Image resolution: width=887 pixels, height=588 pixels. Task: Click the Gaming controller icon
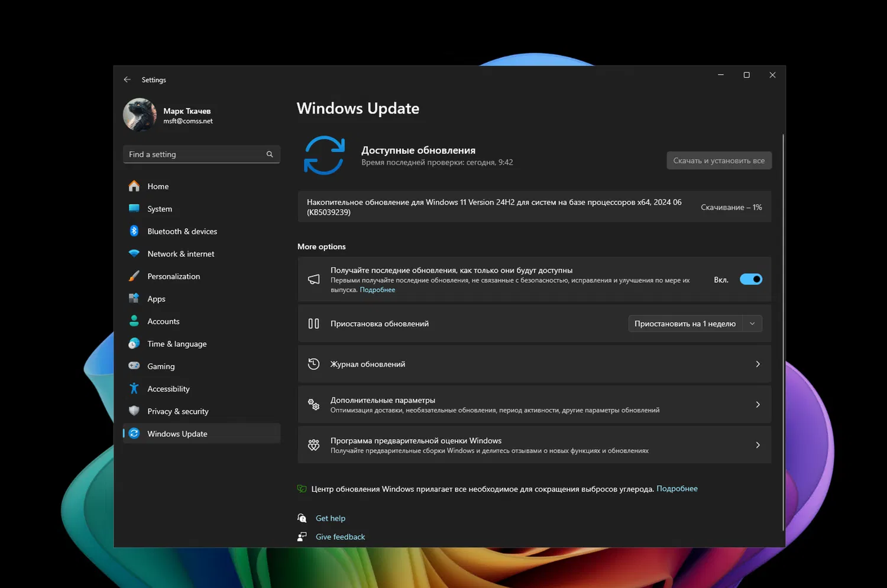pos(134,366)
